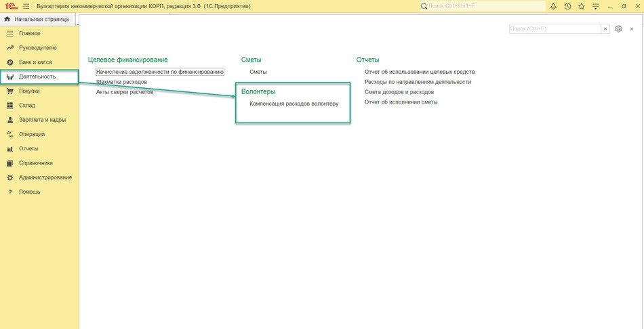Close the section menu panel

(x=632, y=29)
